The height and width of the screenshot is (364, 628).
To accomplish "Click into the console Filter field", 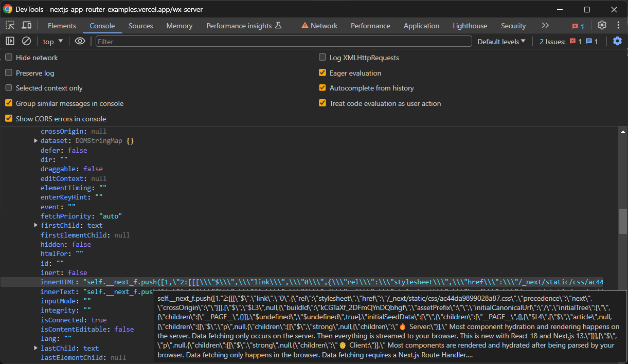I will (x=283, y=42).
